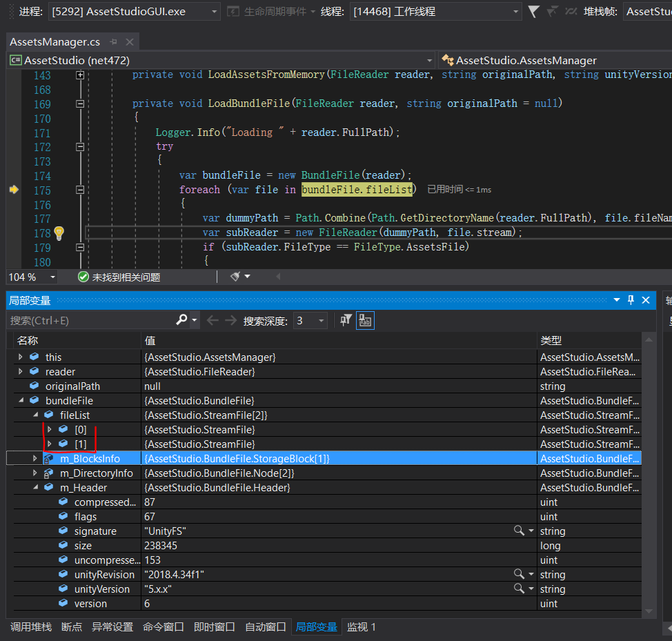
Task: Pin the AssetsManager.cs tab
Action: (x=114, y=41)
